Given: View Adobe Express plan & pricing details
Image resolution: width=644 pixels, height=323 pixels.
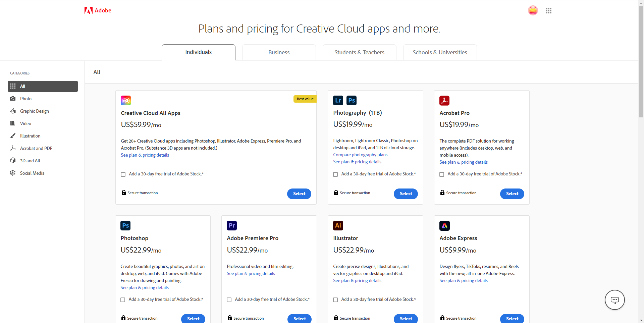Looking at the screenshot, I should click(464, 280).
